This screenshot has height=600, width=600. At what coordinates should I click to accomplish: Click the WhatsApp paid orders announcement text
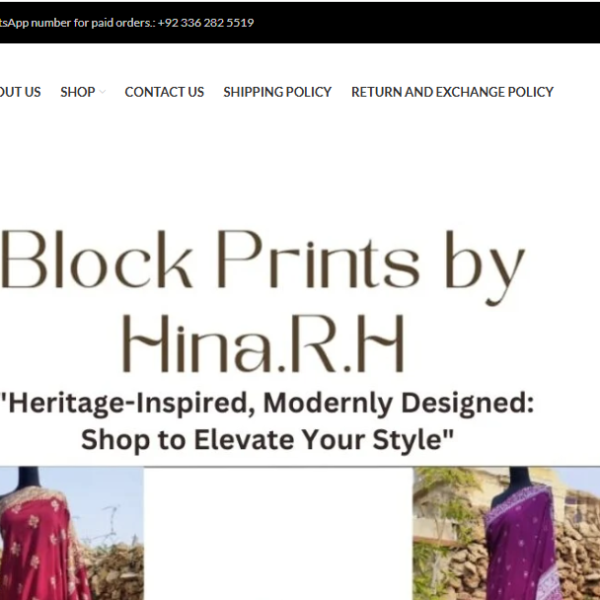[127, 23]
